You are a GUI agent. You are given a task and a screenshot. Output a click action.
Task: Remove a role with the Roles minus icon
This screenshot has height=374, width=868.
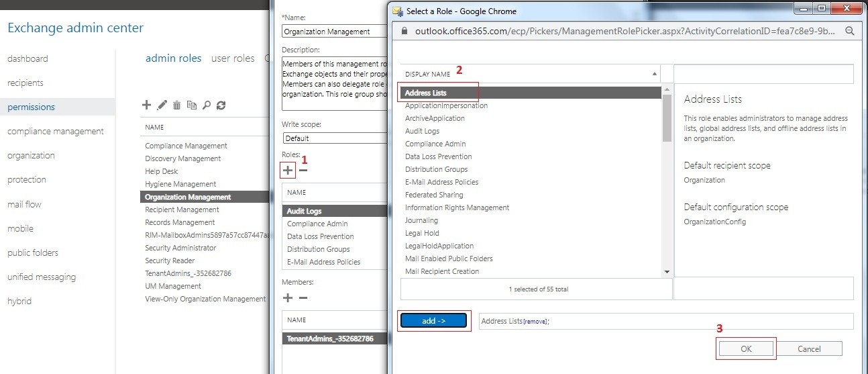(x=303, y=171)
